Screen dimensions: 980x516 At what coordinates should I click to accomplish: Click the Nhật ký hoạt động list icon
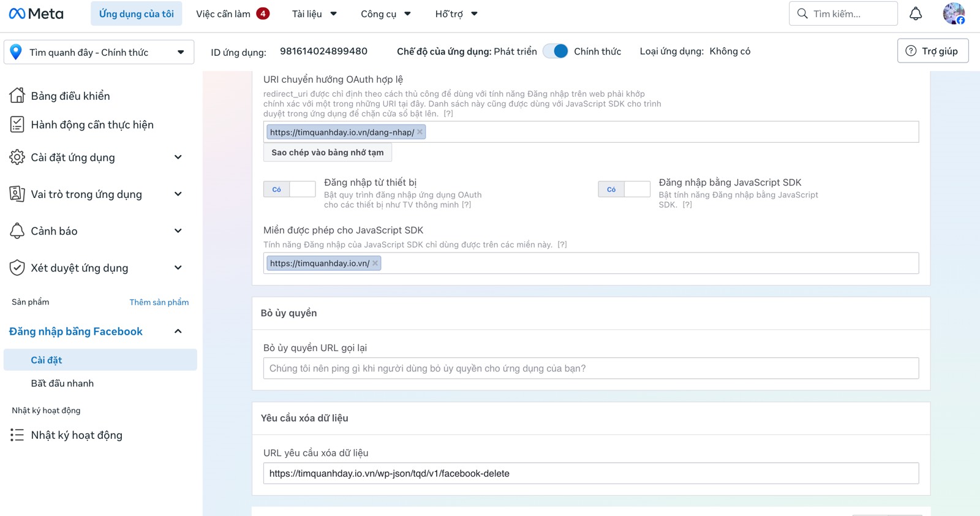(x=17, y=435)
